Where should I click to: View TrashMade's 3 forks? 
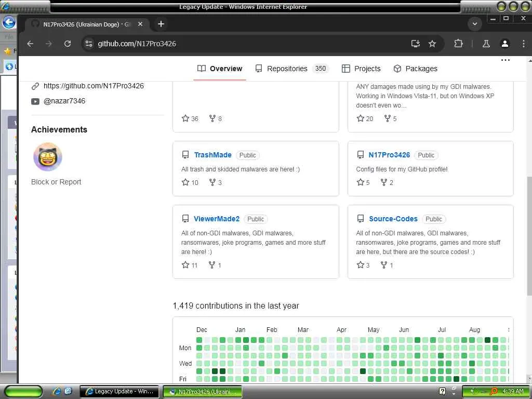pos(216,182)
